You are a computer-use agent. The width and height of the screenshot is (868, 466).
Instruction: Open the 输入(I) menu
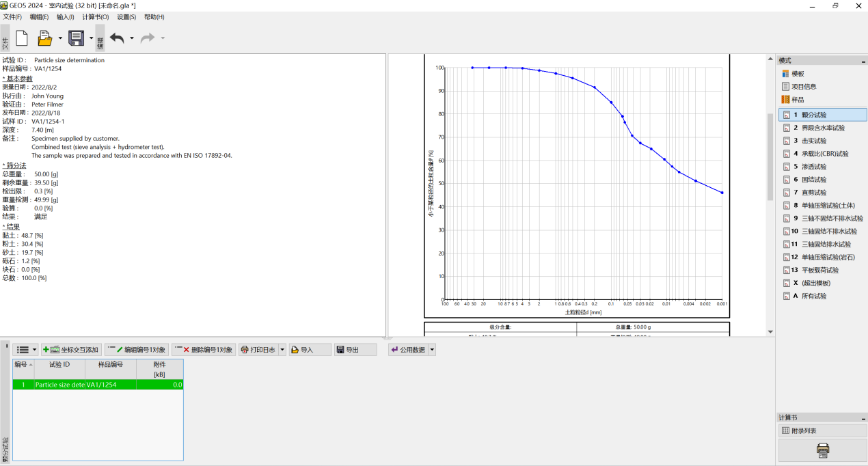click(66, 17)
